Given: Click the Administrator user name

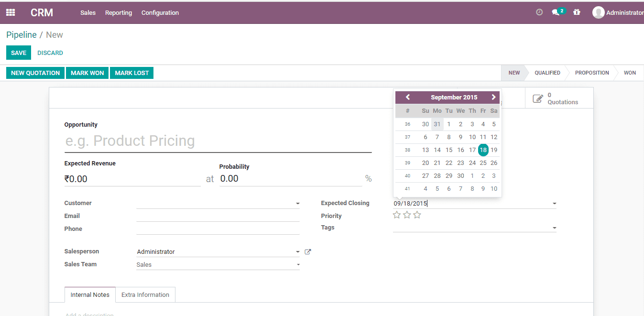Looking at the screenshot, I should 625,13.
